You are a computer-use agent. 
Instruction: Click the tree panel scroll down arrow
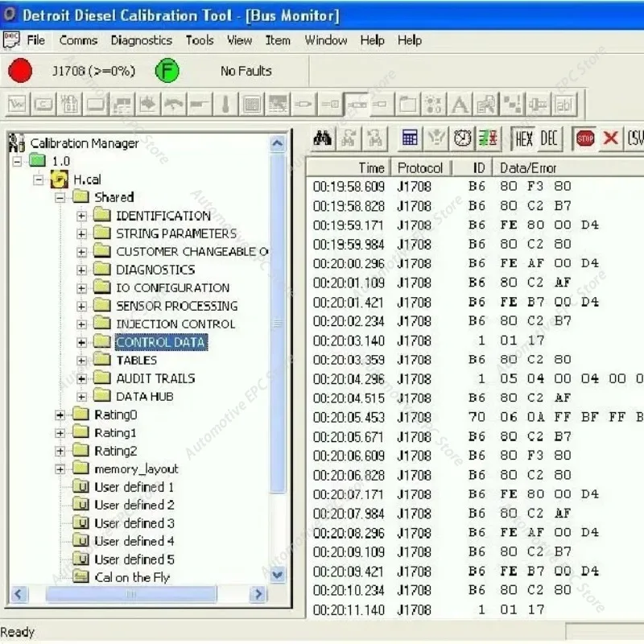[278, 575]
